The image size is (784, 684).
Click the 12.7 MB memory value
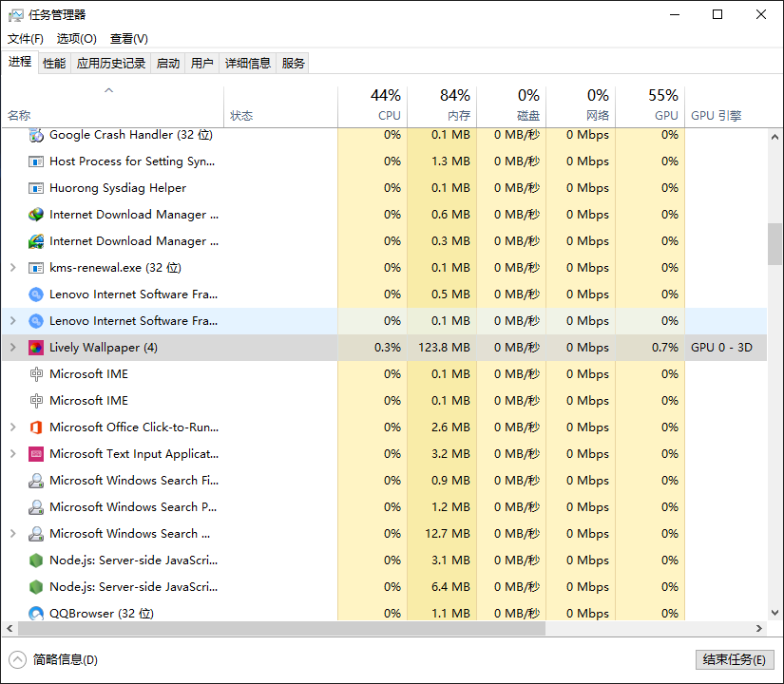[x=448, y=534]
